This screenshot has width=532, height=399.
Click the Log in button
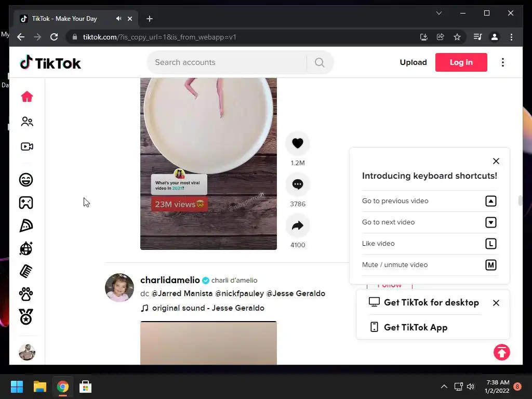click(x=461, y=62)
